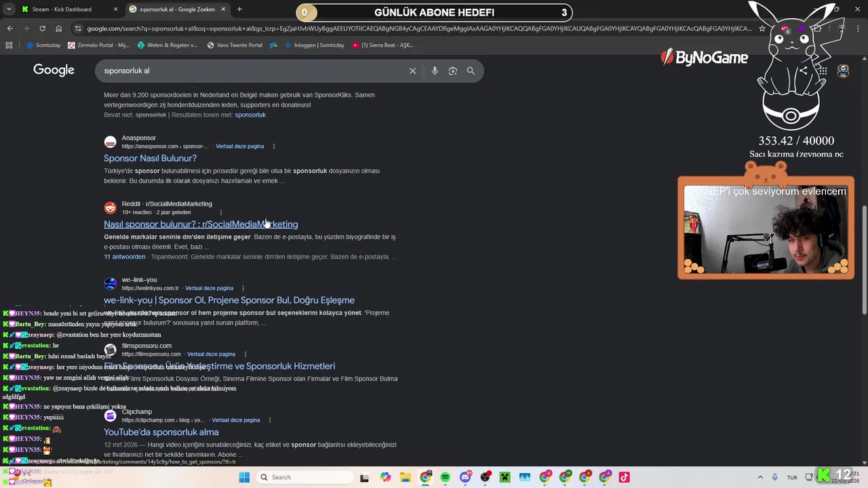The width and height of the screenshot is (868, 488).
Task: Open Discord from the taskbar
Action: [465, 477]
